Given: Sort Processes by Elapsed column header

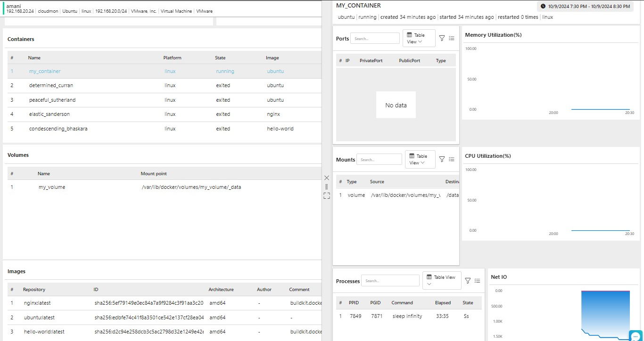Looking at the screenshot, I should click(x=443, y=303).
